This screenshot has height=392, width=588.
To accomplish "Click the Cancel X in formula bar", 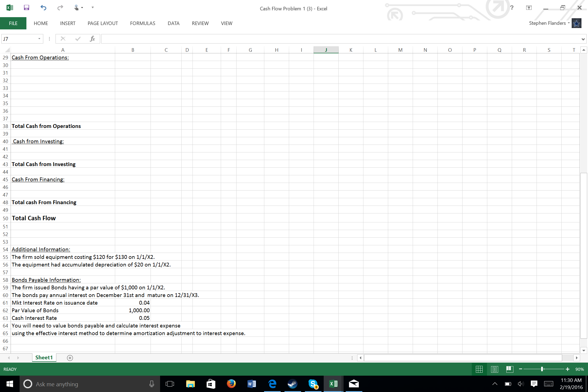I will (63, 39).
